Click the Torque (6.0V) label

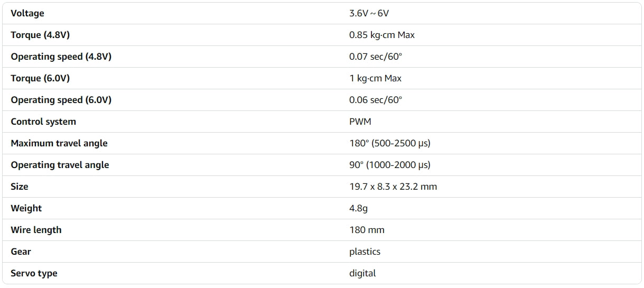pyautogui.click(x=40, y=78)
